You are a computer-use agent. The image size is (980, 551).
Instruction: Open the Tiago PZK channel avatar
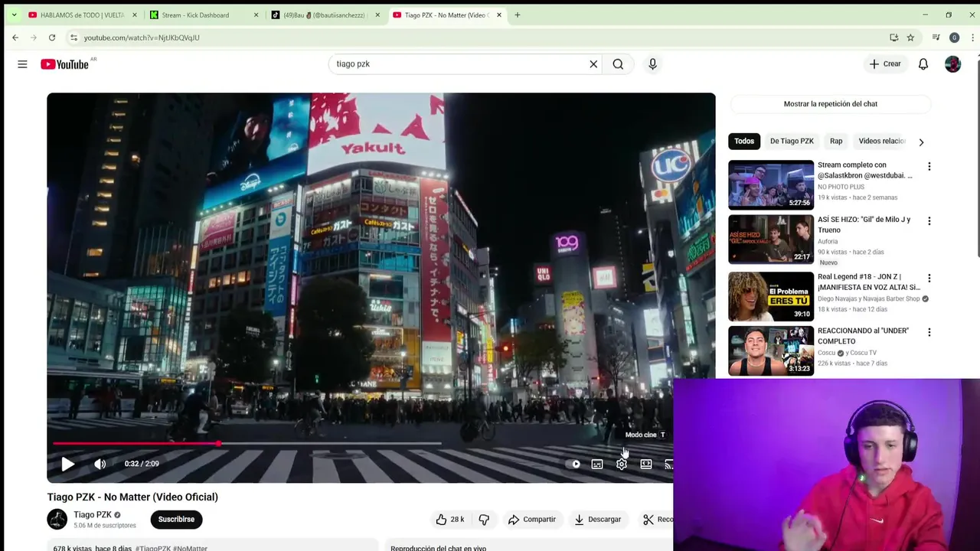[57, 520]
